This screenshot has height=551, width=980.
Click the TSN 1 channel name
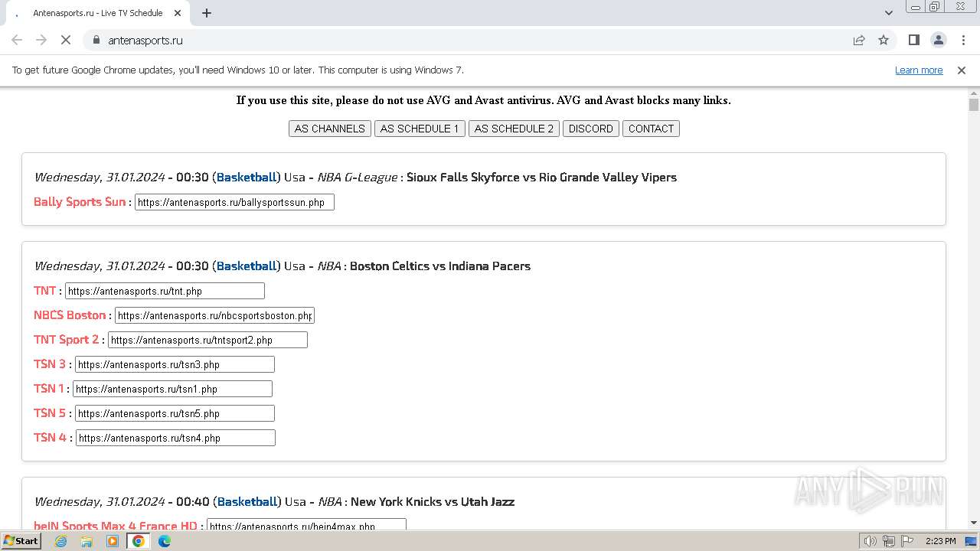click(49, 389)
